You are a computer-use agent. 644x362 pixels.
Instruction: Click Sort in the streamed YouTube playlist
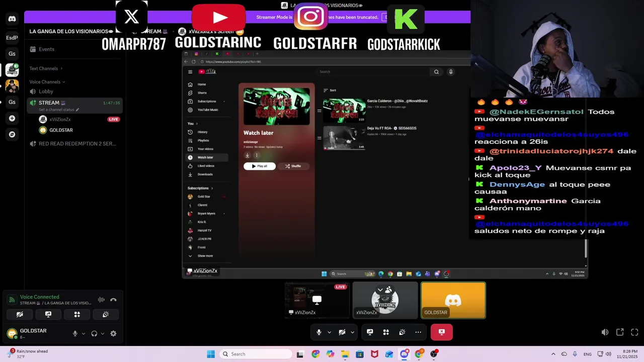[x=330, y=90]
